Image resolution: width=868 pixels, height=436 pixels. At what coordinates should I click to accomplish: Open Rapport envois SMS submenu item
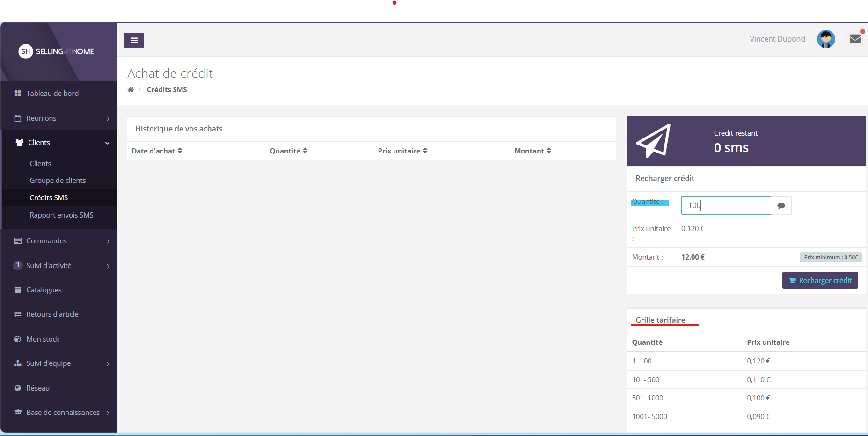61,215
